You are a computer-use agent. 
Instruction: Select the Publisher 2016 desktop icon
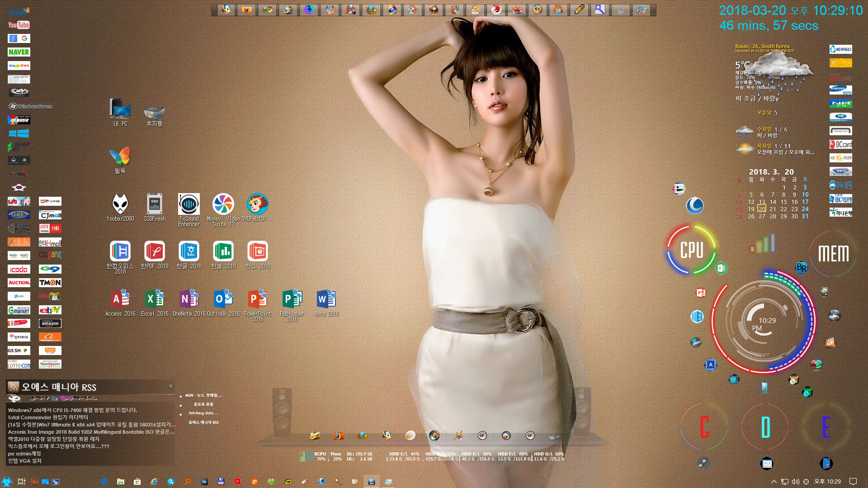point(292,305)
